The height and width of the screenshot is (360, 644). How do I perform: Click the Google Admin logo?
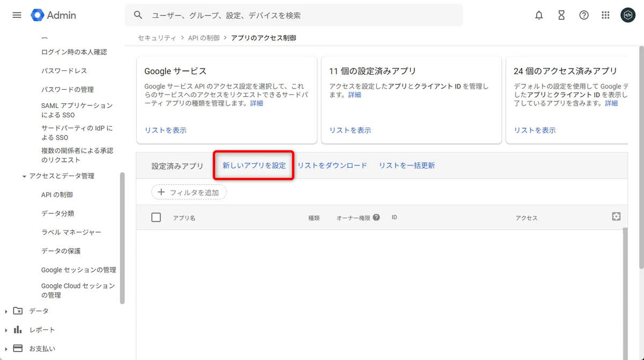click(x=52, y=15)
